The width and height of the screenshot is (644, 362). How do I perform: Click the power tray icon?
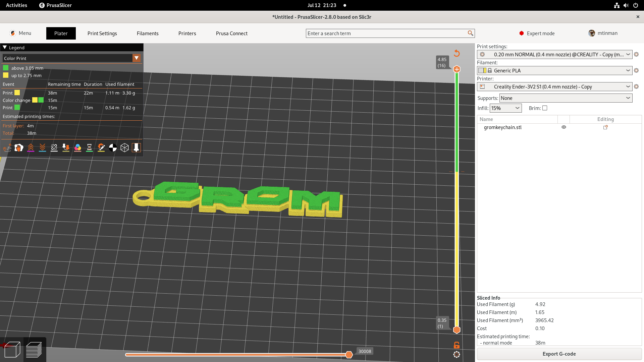coord(635,5)
